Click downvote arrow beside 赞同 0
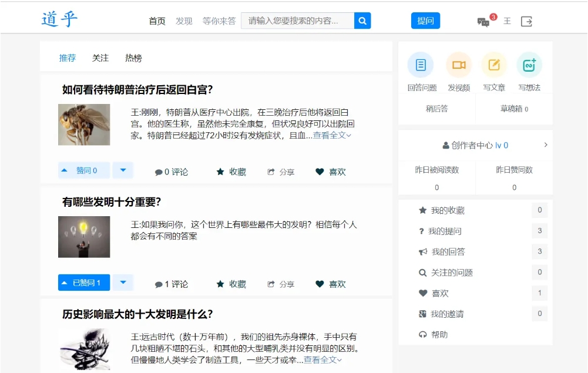This screenshot has height=373, width=588. (123, 170)
